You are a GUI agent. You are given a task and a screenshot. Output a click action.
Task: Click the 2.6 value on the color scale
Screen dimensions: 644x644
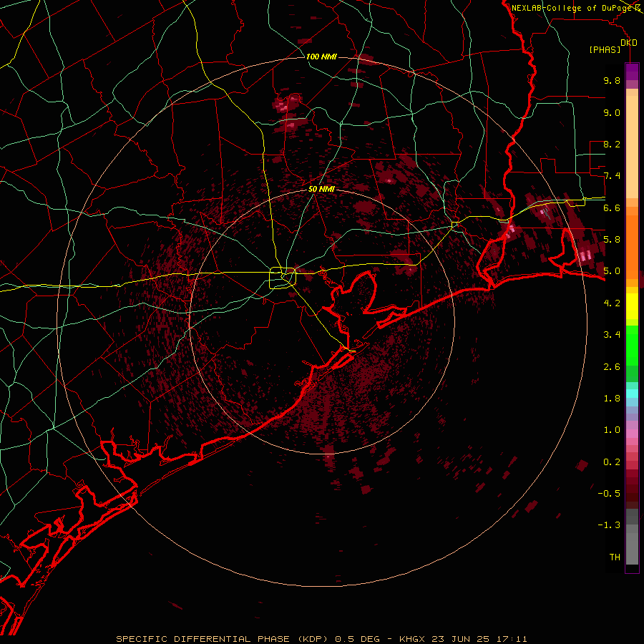coord(612,367)
